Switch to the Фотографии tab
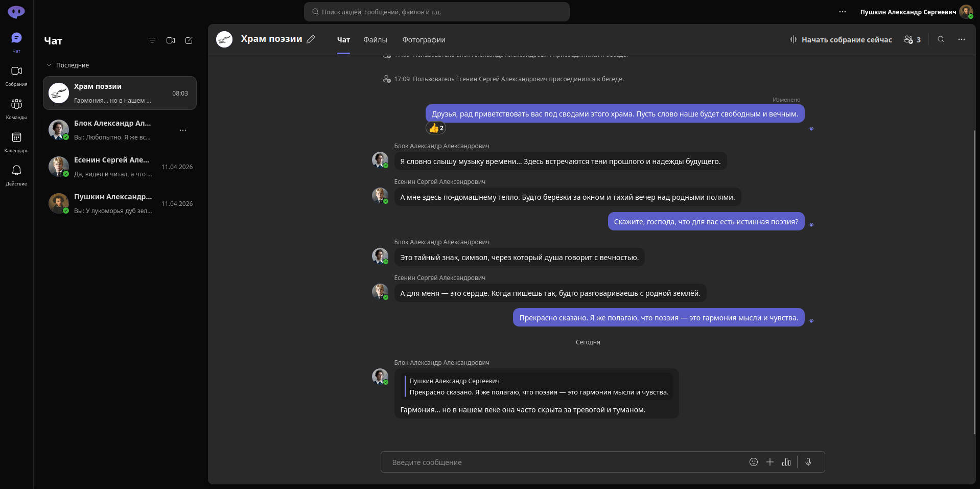Image resolution: width=980 pixels, height=489 pixels. click(x=424, y=40)
